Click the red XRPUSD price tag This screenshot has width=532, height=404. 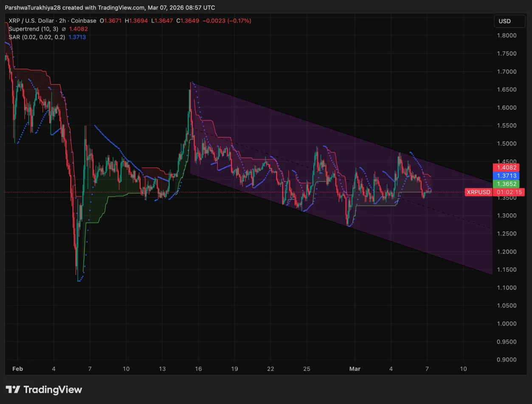(478, 192)
